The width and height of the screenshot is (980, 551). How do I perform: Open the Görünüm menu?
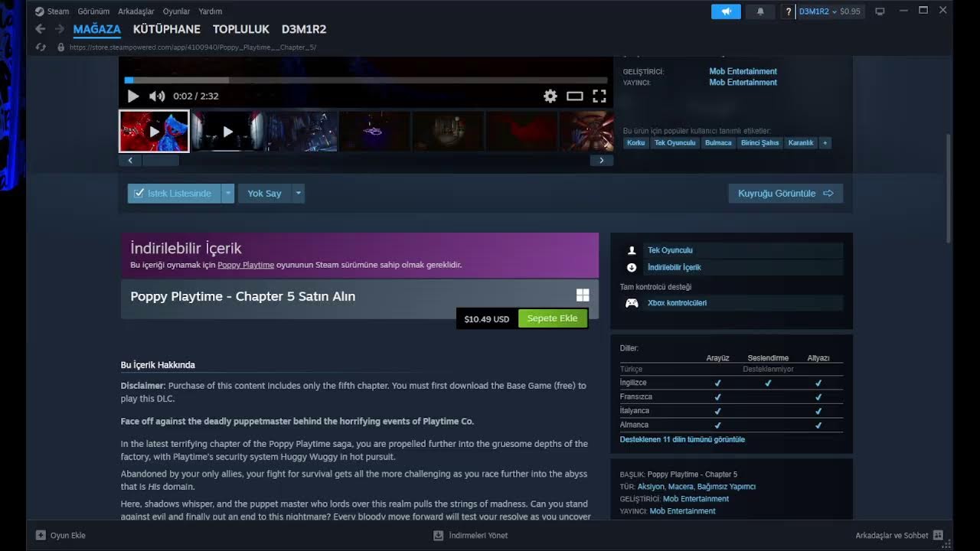[x=93, y=11]
